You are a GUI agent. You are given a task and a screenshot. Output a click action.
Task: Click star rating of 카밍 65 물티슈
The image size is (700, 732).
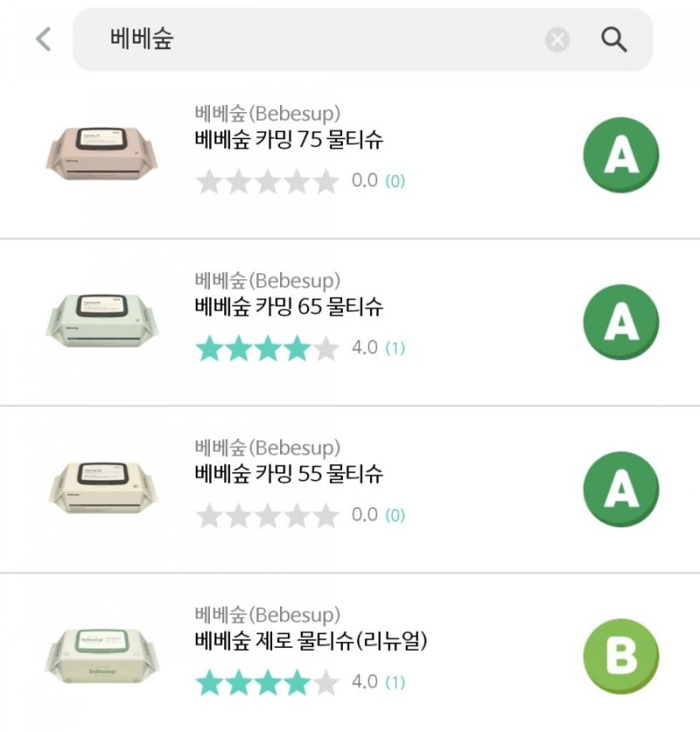click(x=268, y=348)
